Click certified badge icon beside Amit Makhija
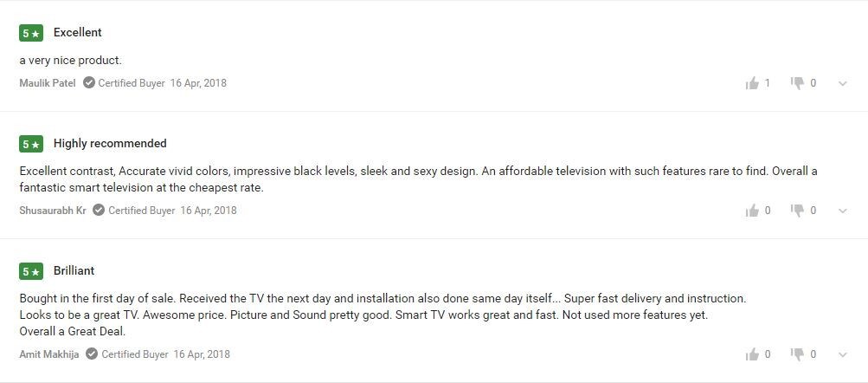Image resolution: width=868 pixels, height=383 pixels. pos(92,354)
